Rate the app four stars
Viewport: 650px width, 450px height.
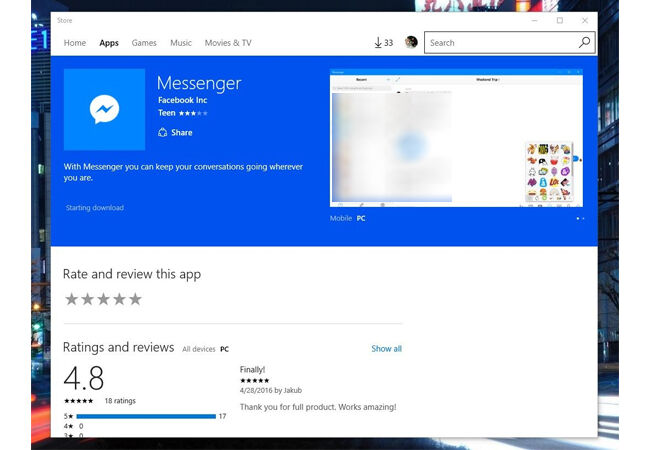point(119,299)
